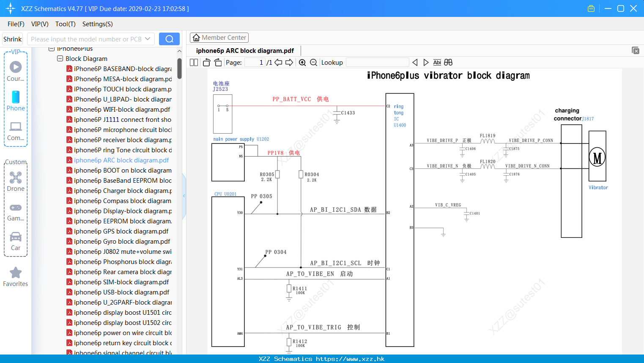Open iphone6p SIM-block diagram.pdf
Screen dimensions: 644x363
[x=118, y=282]
